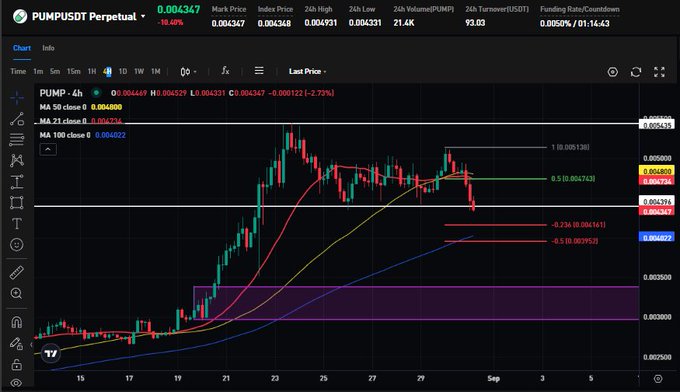Click the -0.5 (0.003952) Fibonacci level

tap(575, 241)
